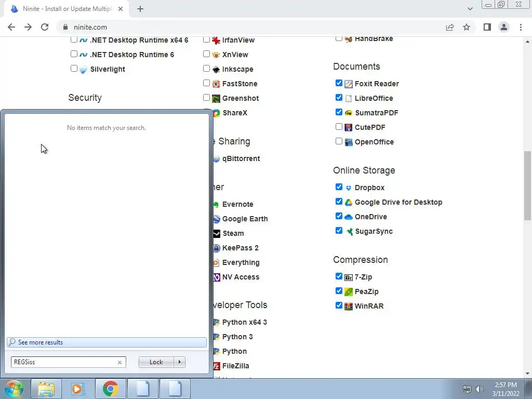Screen dimensions: 532x399
Task: Check the Silverlight checkbox
Action: point(74,69)
